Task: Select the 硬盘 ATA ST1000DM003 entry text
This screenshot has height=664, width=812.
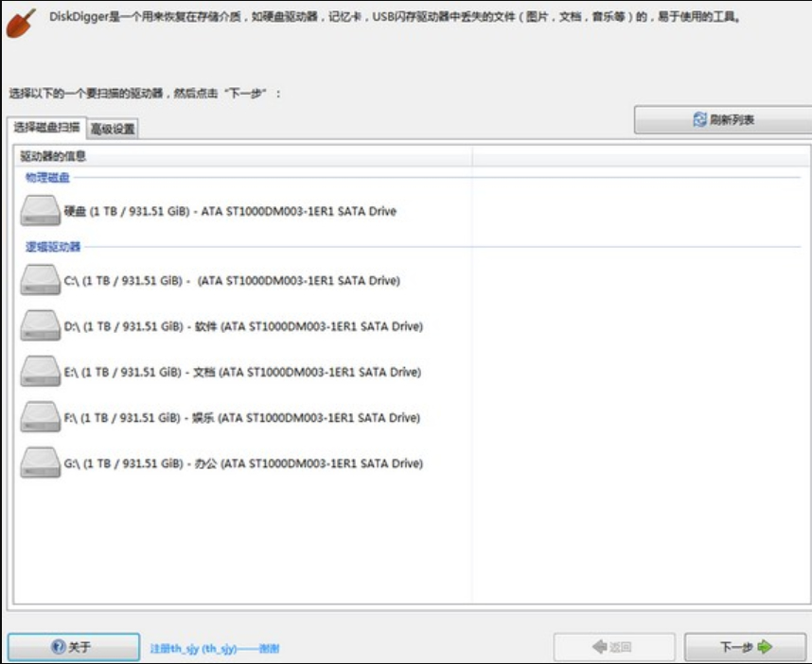Action: coord(230,211)
